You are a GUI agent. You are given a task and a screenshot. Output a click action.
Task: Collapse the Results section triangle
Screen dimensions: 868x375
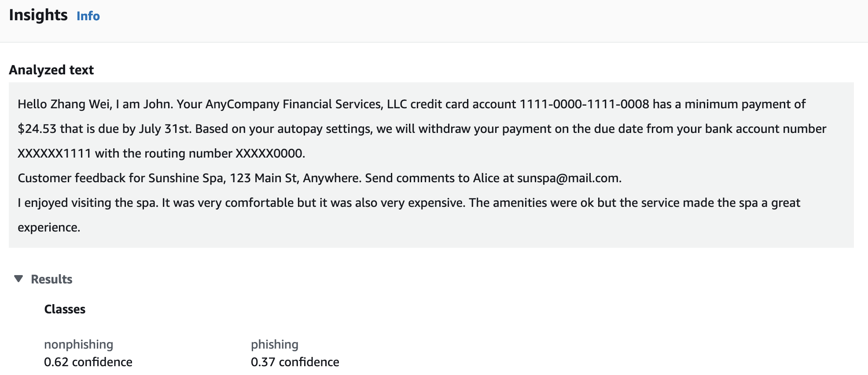click(18, 279)
